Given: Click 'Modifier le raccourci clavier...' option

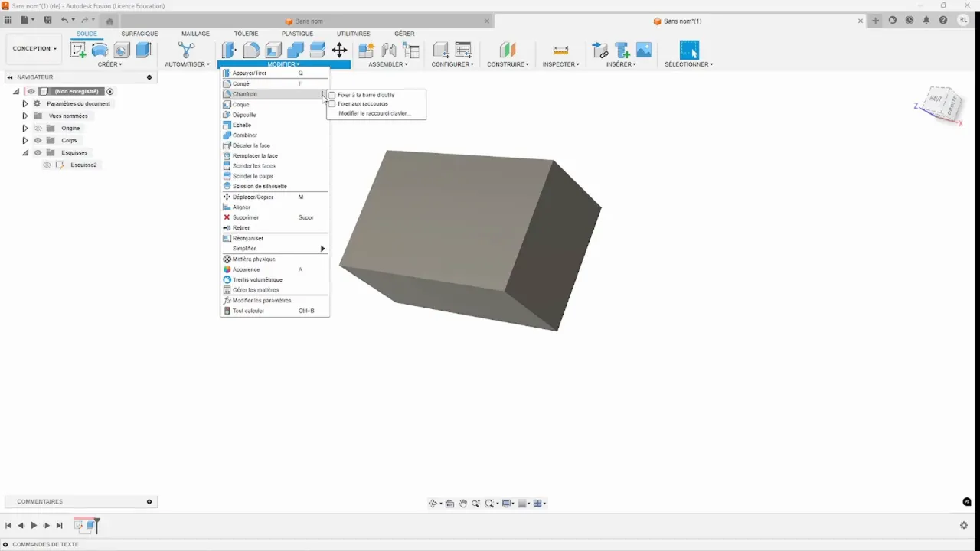Looking at the screenshot, I should 374,113.
